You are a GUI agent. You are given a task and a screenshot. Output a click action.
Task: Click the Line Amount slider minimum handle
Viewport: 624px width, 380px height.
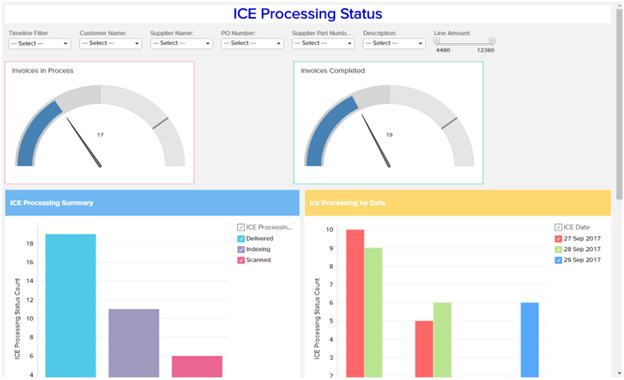pyautogui.click(x=437, y=41)
